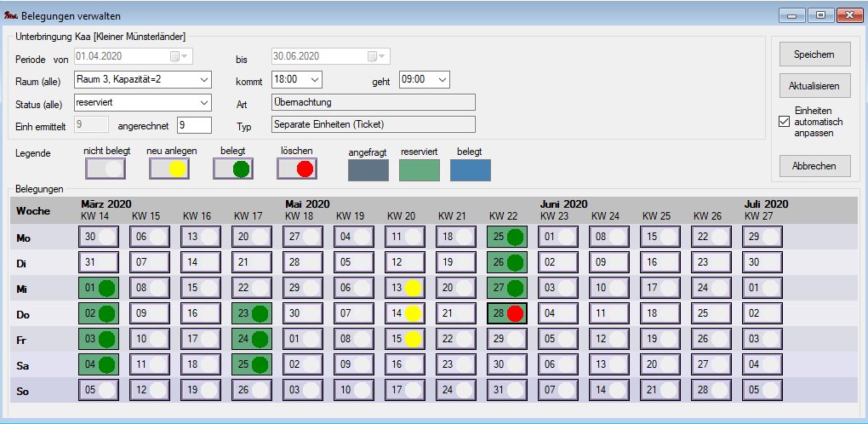Toggle the Monday 25 occupied day in KW 22
This screenshot has height=424, width=868.
pyautogui.click(x=506, y=237)
